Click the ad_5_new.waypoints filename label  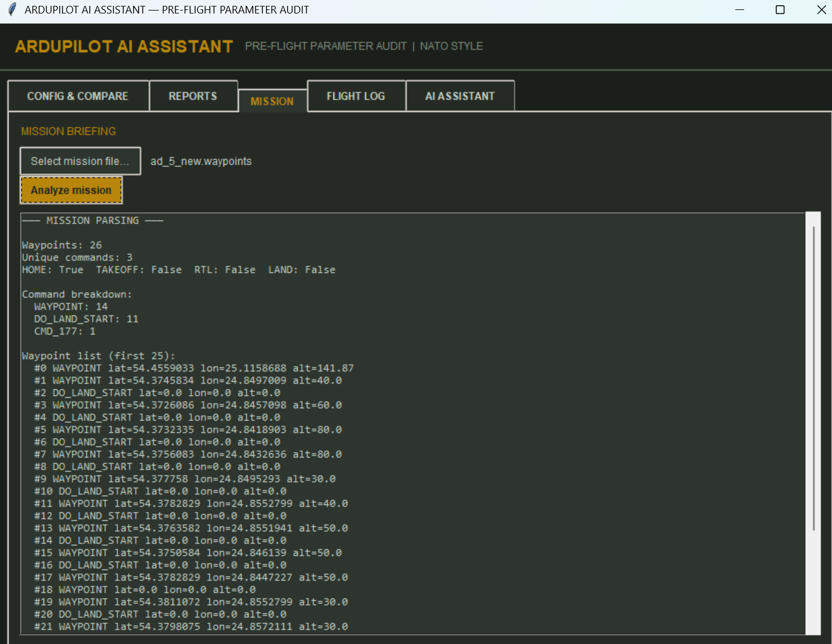(x=201, y=161)
